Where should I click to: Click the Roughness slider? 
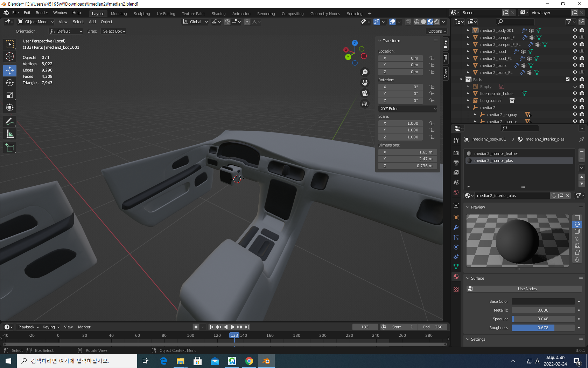coord(543,328)
